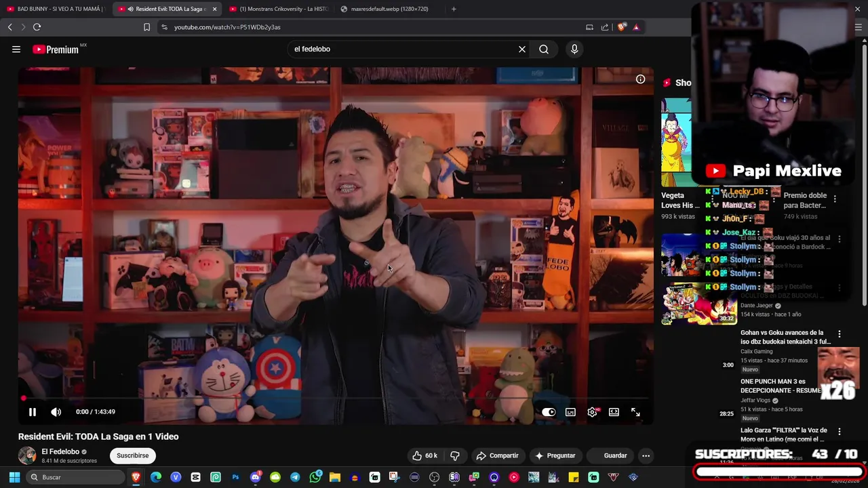Run search with the magnifier button
This screenshot has width=868, height=488.
[x=544, y=49]
